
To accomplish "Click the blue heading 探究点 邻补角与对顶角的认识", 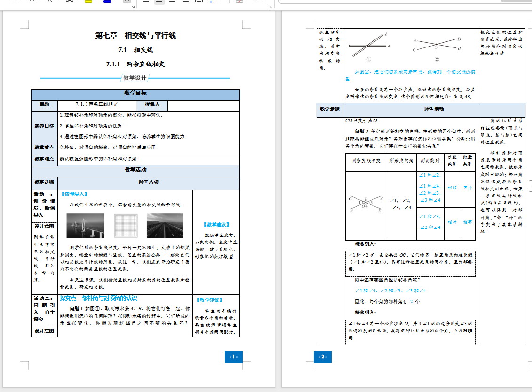I will click(98, 298).
